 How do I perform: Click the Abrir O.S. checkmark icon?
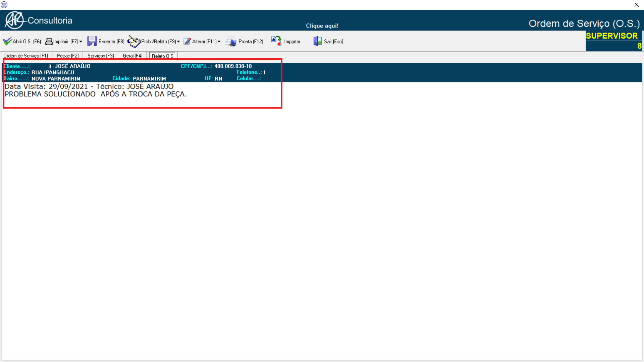pos(7,41)
